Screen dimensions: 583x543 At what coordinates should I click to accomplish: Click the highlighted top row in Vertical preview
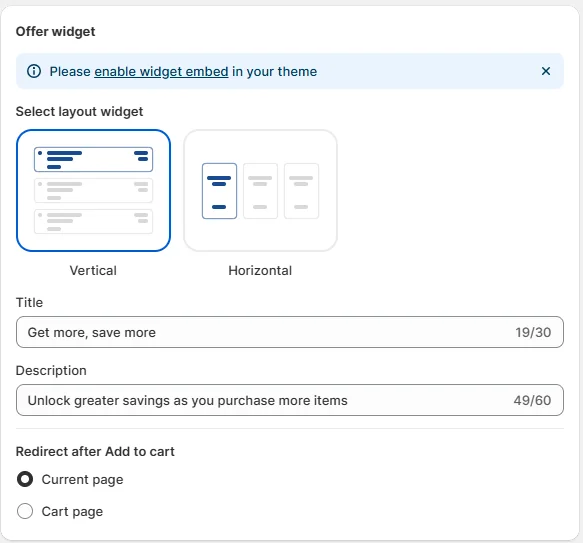(x=93, y=160)
